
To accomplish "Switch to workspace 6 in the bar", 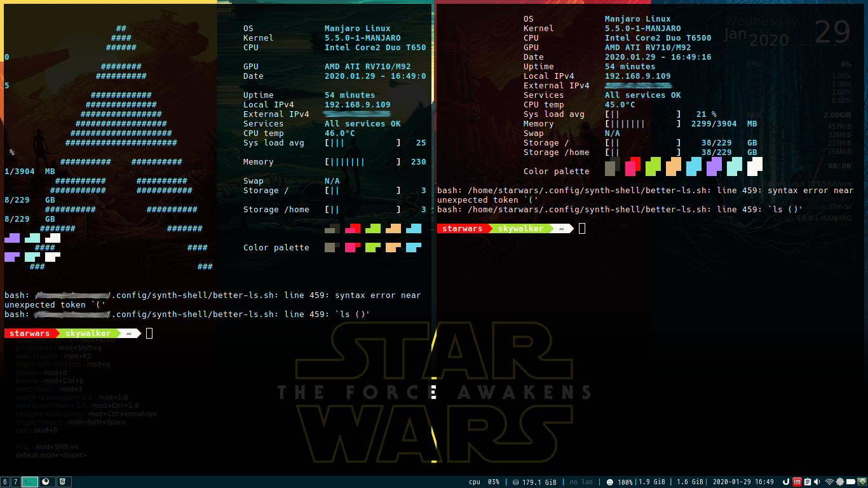I will [4, 482].
